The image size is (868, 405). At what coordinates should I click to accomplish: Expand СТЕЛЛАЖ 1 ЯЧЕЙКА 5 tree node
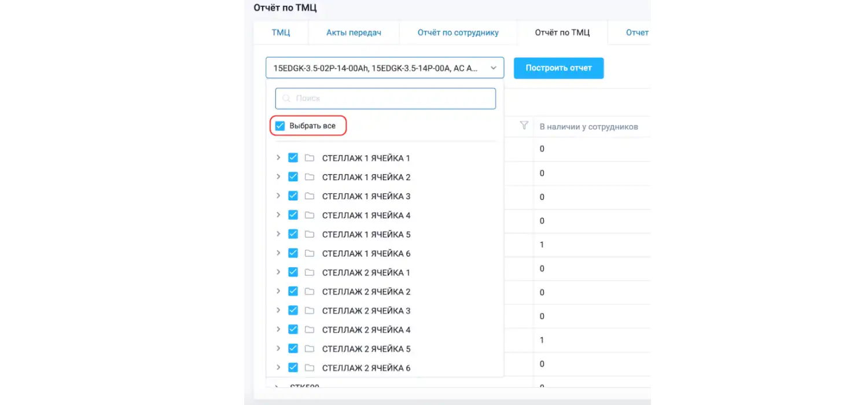[278, 234]
